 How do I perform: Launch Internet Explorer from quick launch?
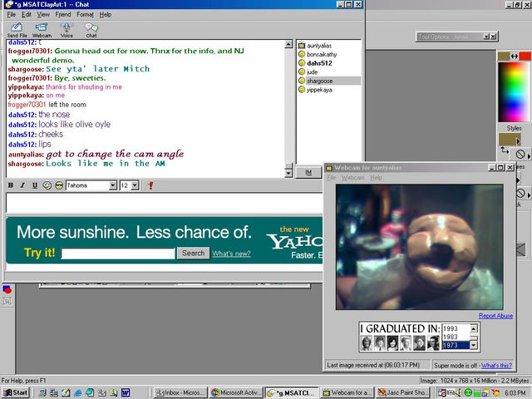tap(77, 392)
